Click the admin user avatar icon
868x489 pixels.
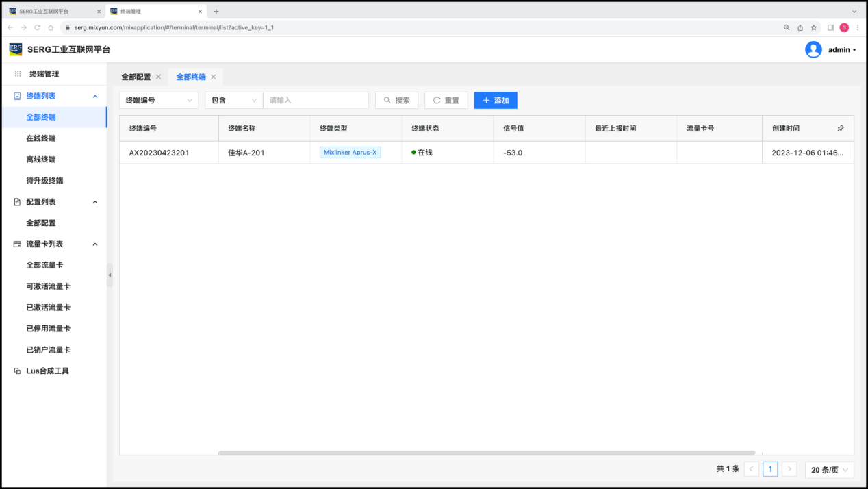813,49
